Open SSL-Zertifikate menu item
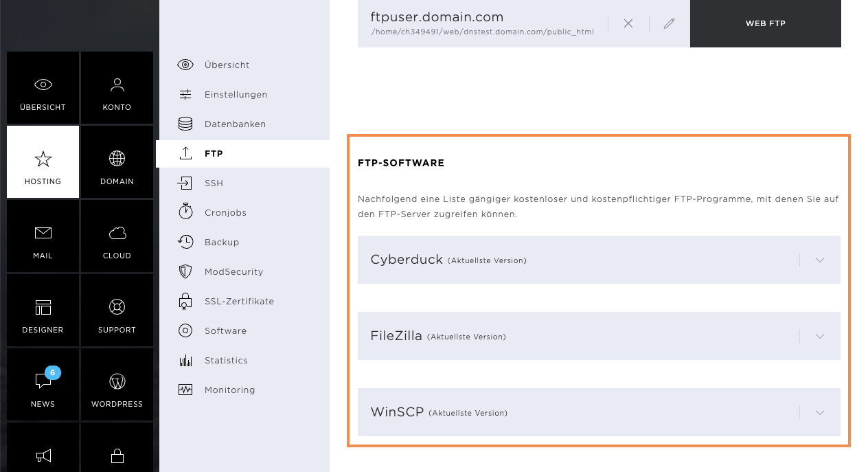This screenshot has height=472, width=868. tap(243, 302)
